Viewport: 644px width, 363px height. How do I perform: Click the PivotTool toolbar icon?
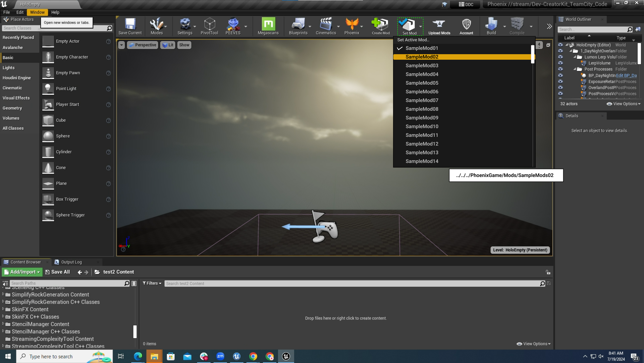click(x=209, y=26)
